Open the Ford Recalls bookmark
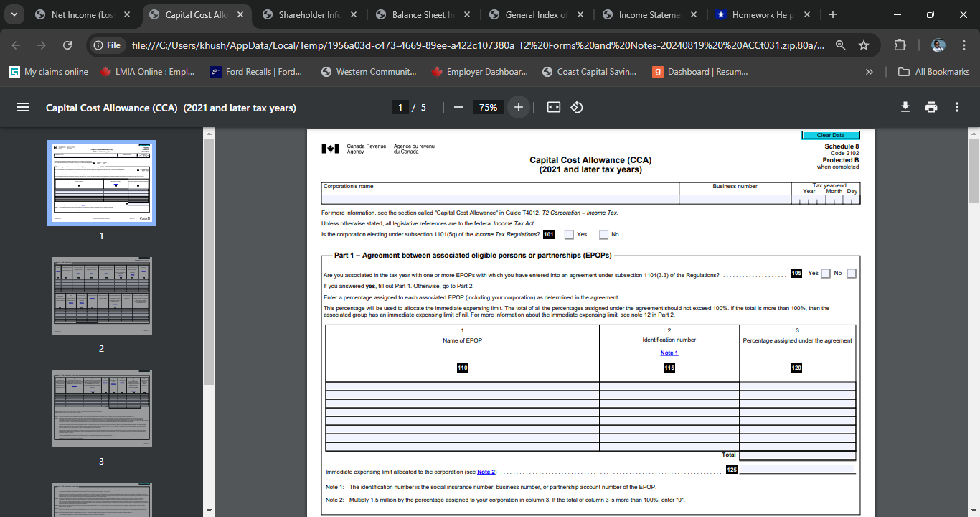Screen dimensions: 980x517 [255, 72]
